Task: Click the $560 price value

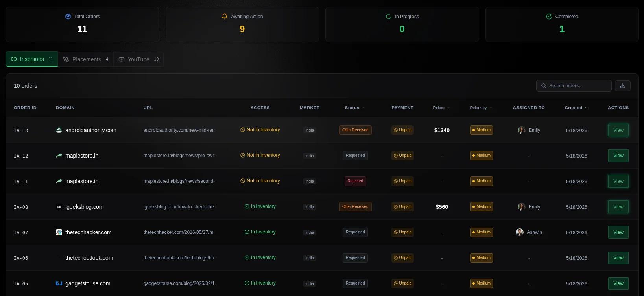Action: point(442,207)
